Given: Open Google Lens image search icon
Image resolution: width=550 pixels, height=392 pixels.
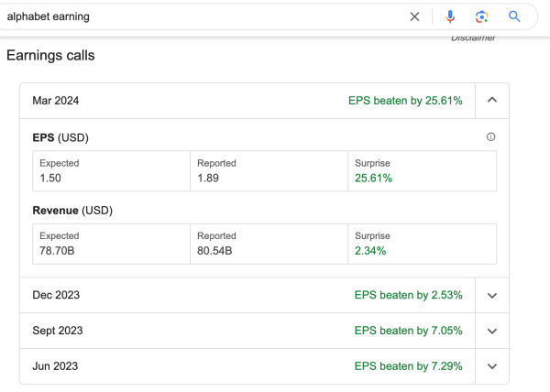Looking at the screenshot, I should coord(481,16).
